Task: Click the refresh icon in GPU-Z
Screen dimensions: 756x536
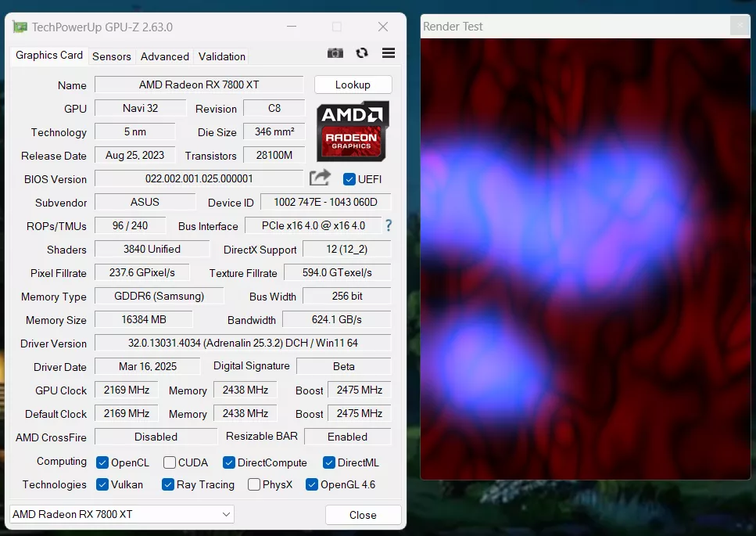Action: click(x=362, y=53)
